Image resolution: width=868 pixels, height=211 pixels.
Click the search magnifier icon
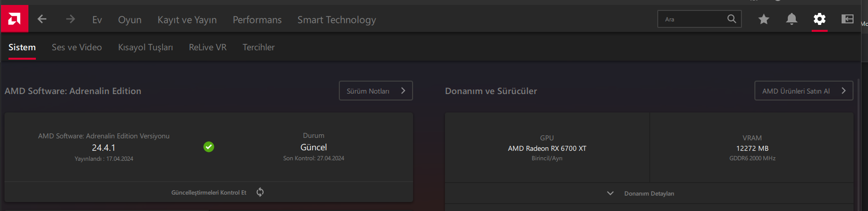coord(731,19)
